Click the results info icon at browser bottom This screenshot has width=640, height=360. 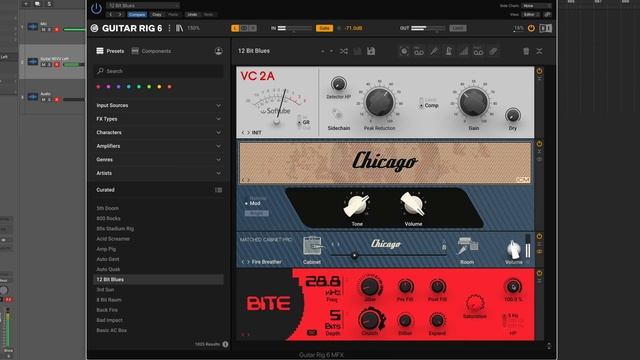[x=225, y=344]
